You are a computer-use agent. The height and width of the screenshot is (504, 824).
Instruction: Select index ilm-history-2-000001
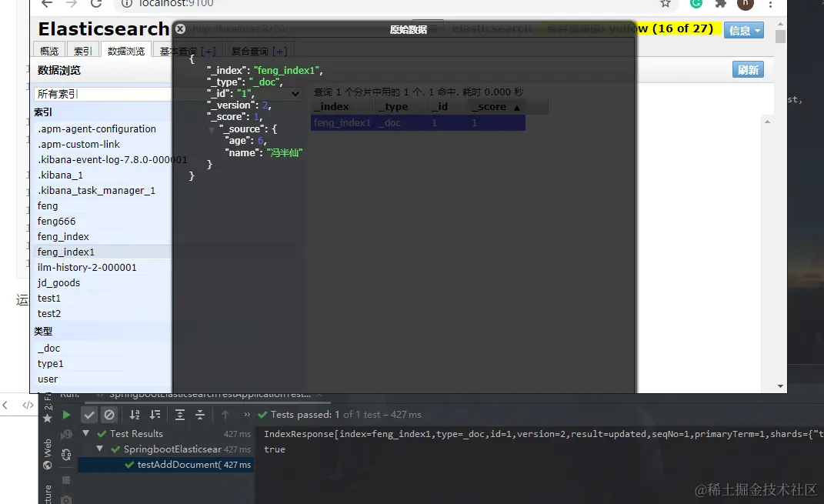pyautogui.click(x=87, y=267)
